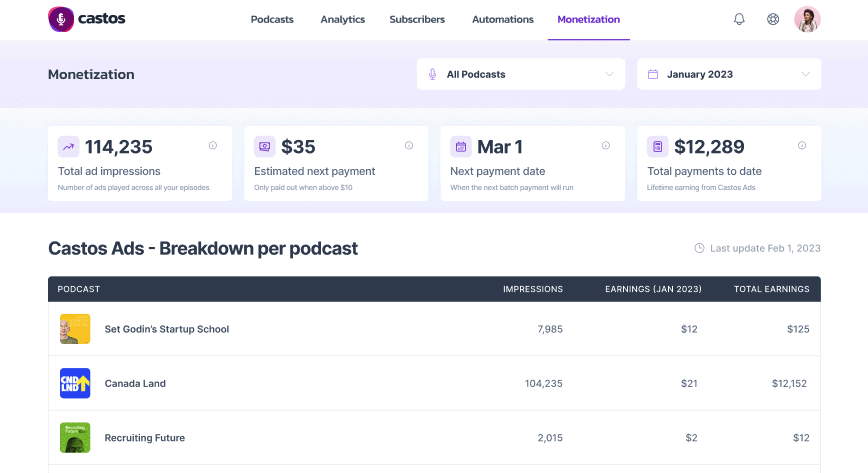
Task: Open the notifications bell
Action: 739,19
